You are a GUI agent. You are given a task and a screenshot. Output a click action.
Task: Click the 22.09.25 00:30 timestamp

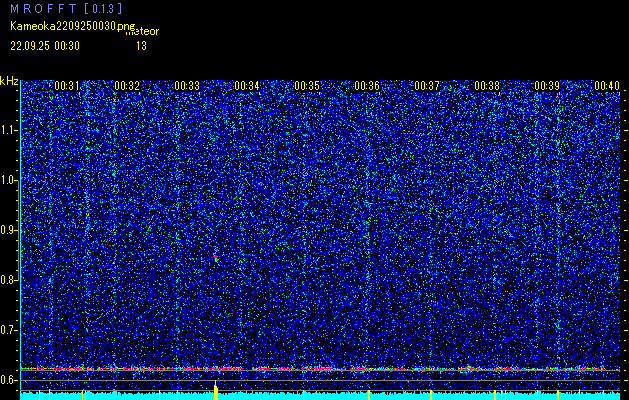tap(45, 46)
